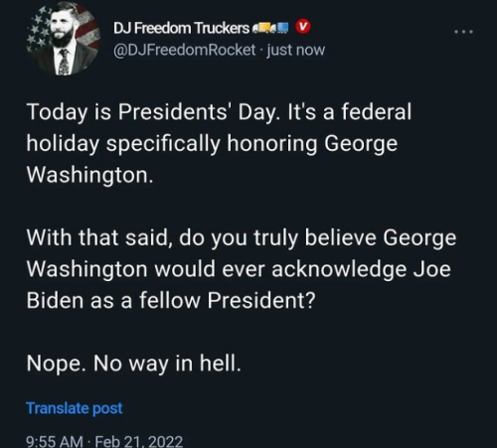Click the Feb 21, 2022 date

(139, 441)
